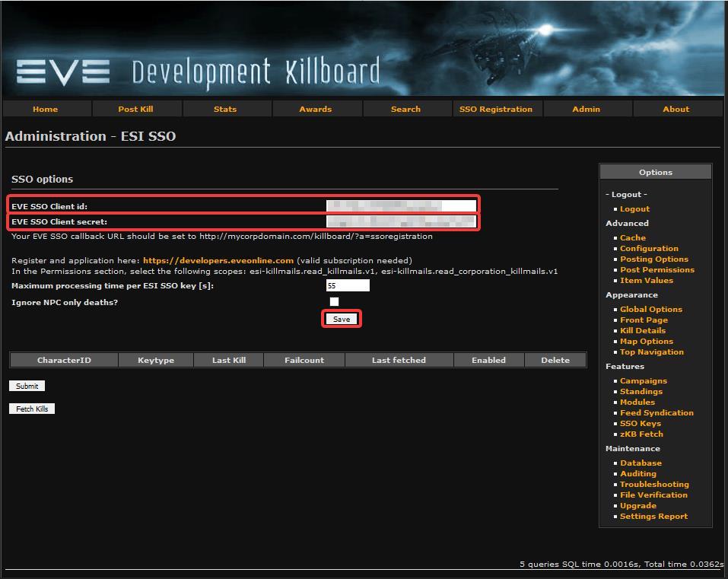
Task: Click the Appearance section label
Action: pyautogui.click(x=632, y=295)
